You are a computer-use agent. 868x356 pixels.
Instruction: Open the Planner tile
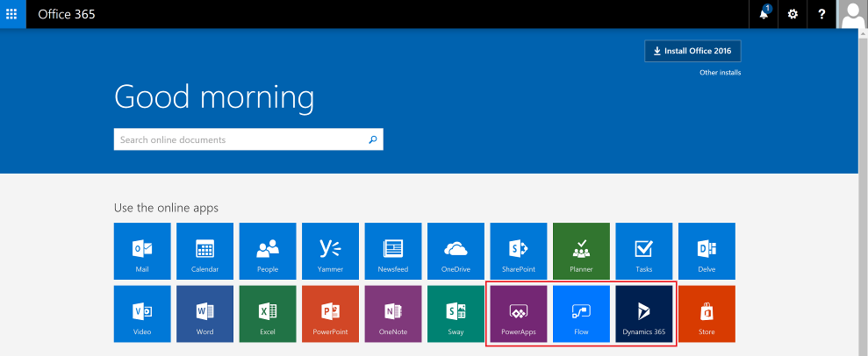[581, 251]
